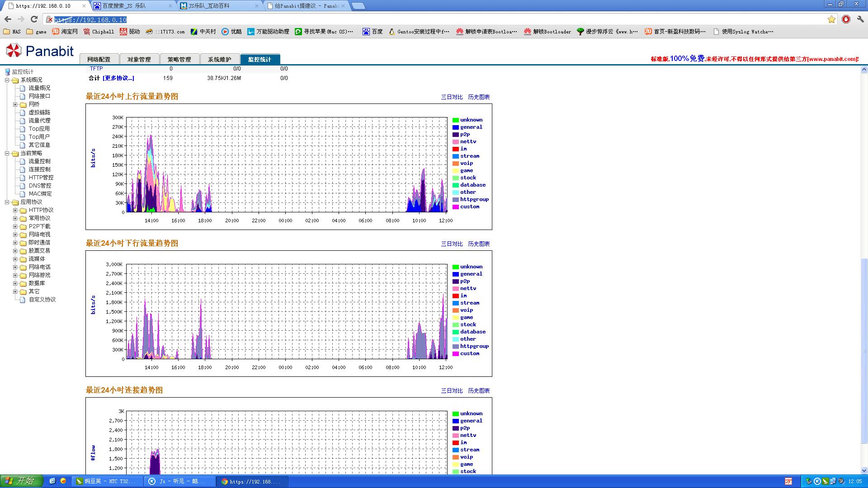This screenshot has height=488, width=868.
Task: Switch to 给Panabit提建议 browser tab
Action: click(307, 6)
